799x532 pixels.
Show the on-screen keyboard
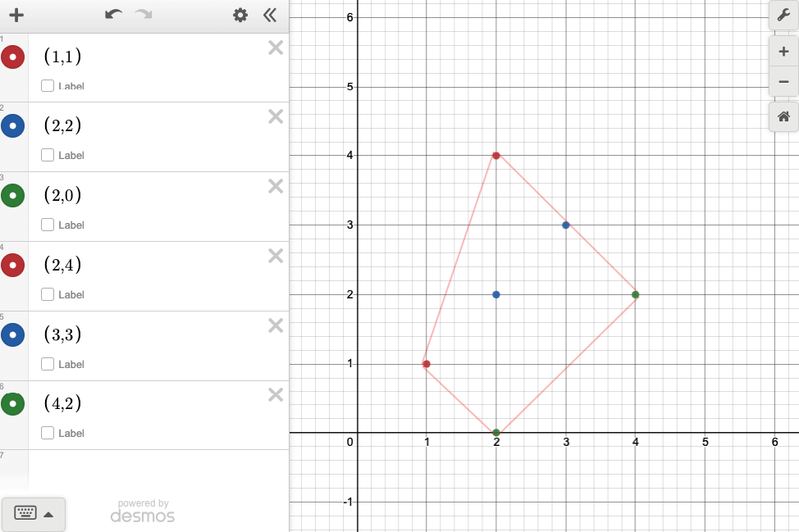(25, 514)
